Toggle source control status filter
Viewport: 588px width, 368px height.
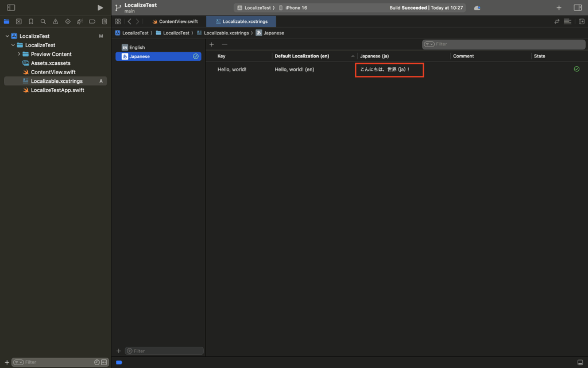[x=104, y=362]
